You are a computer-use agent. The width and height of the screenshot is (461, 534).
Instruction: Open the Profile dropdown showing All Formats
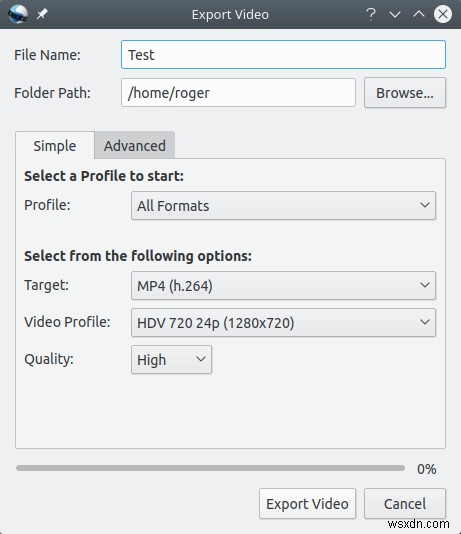point(283,206)
